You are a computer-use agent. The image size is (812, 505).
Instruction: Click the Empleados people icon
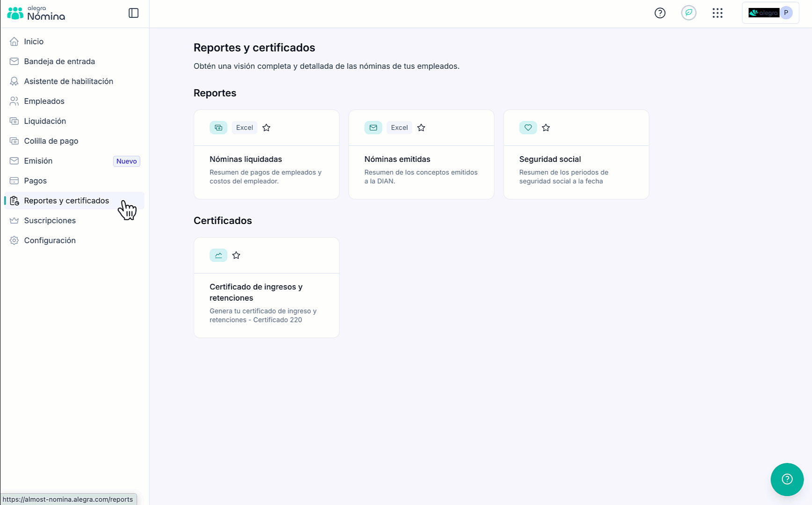tap(14, 101)
